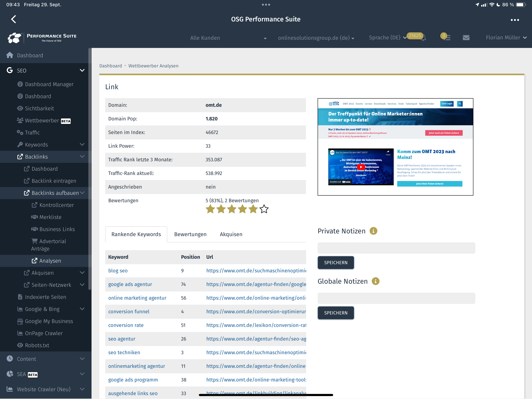The image size is (532, 399).
Task: Click the Sichtbarkeit eye icon
Action: 20,108
